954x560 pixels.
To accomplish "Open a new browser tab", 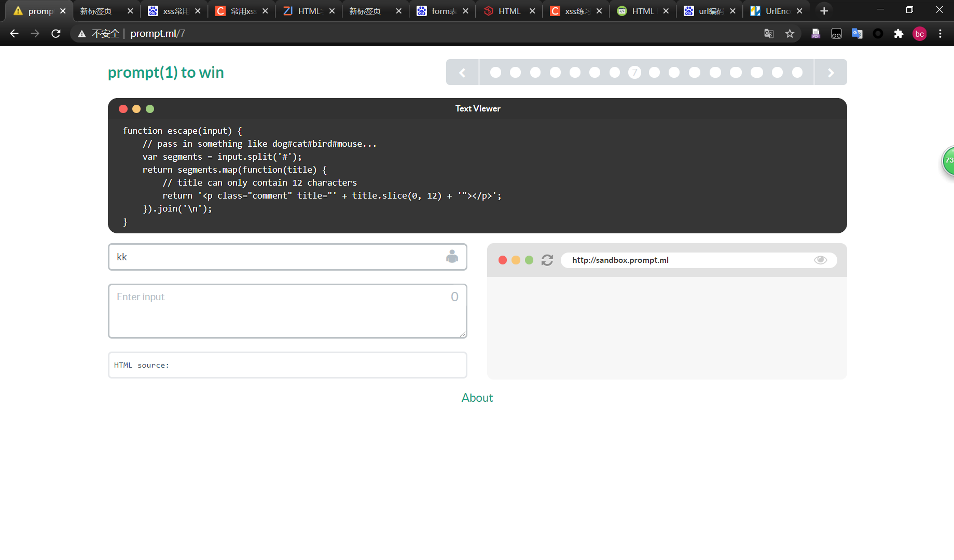I will tap(824, 11).
